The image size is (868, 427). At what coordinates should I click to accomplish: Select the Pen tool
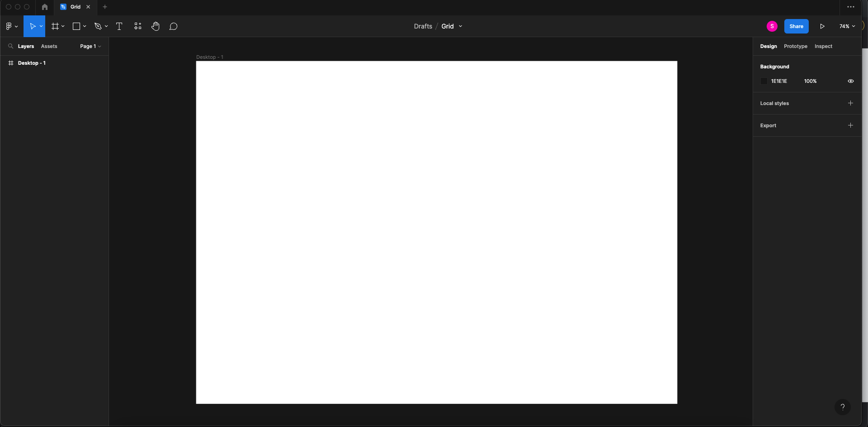(98, 26)
